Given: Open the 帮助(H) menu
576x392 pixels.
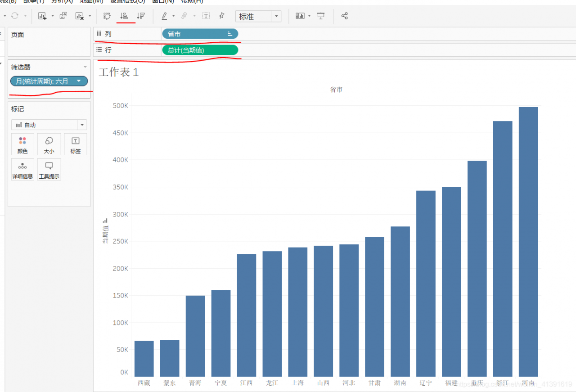Looking at the screenshot, I should pos(192,1).
